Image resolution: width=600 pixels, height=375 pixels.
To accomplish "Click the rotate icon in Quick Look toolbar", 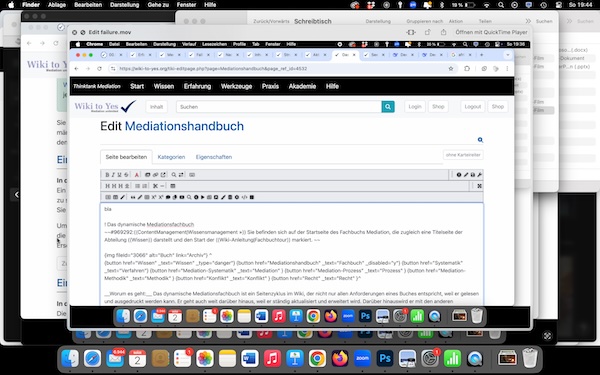I will 427,32.
